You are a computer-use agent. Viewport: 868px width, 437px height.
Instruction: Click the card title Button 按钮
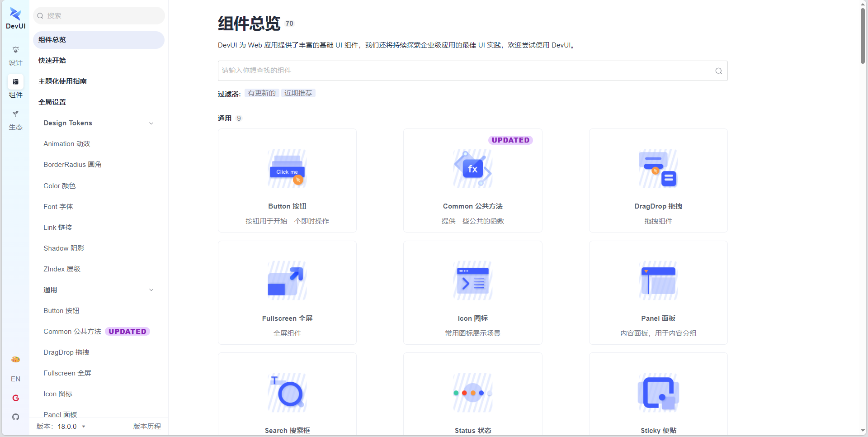point(287,206)
